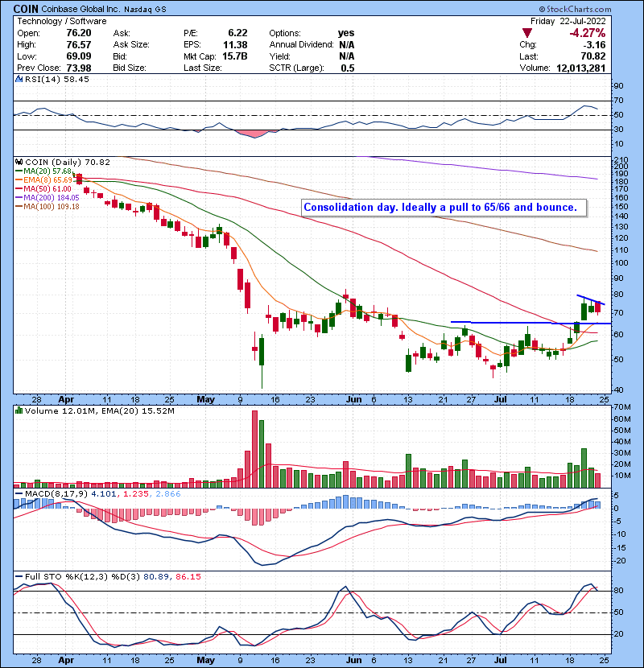The width and height of the screenshot is (644, 668).
Task: Click the 70M volume axis label
Action: [622, 407]
